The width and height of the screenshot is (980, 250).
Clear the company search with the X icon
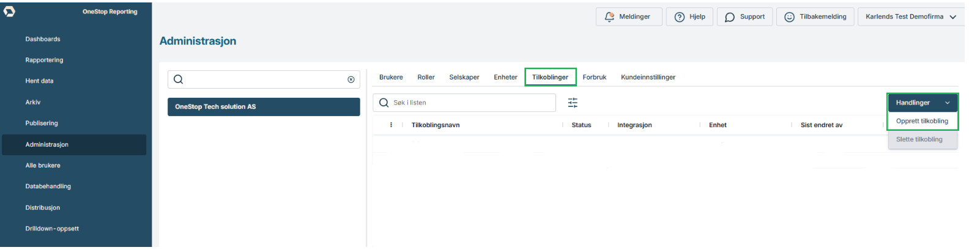pyautogui.click(x=351, y=79)
